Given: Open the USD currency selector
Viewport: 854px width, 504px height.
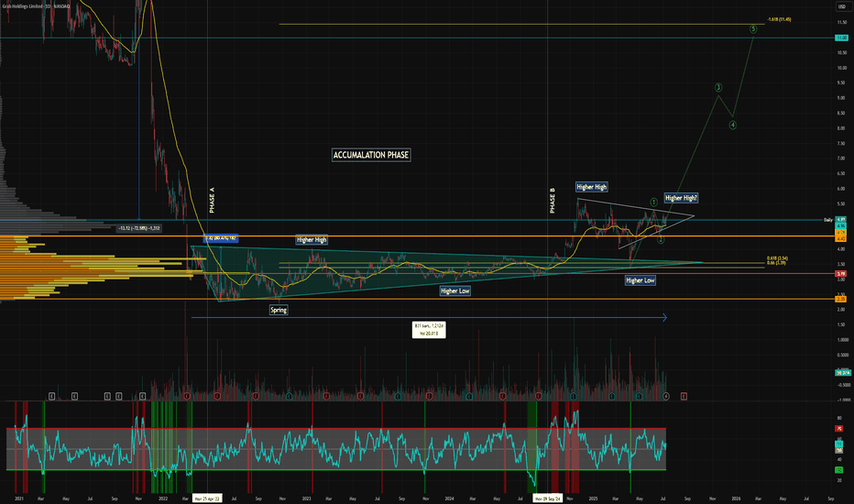Looking at the screenshot, I should click(841, 6).
